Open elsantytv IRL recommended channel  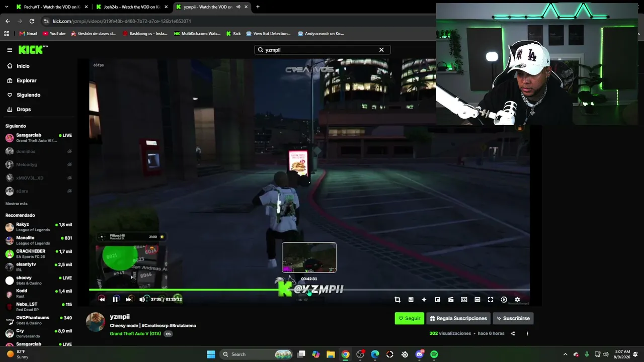(39, 267)
